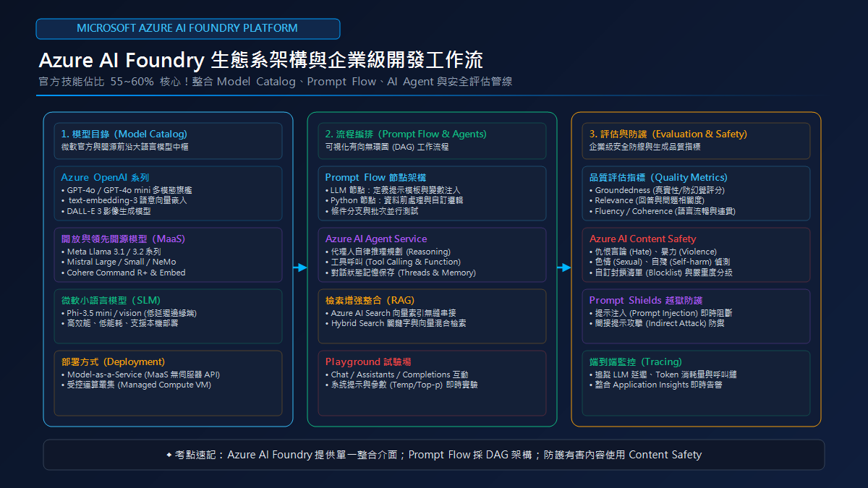
Task: Click the '官方技能佔比 55~60% 核心' subtitle line
Action: coord(276,82)
